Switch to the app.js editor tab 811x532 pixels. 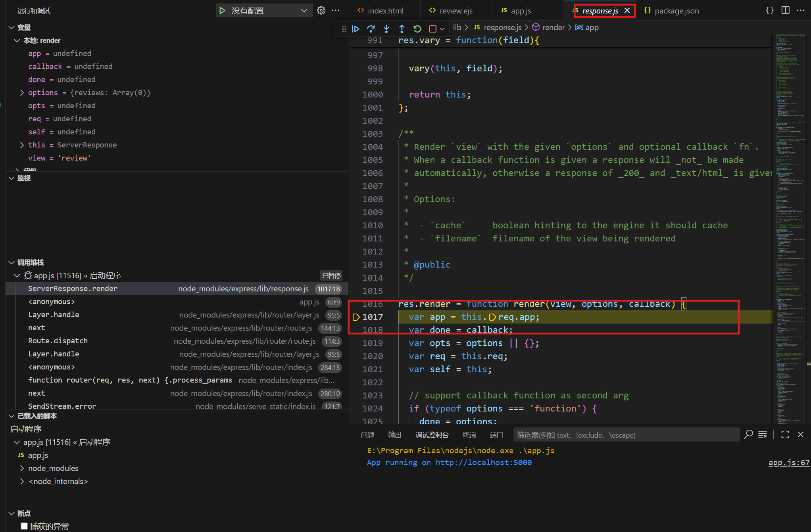pyautogui.click(x=520, y=11)
